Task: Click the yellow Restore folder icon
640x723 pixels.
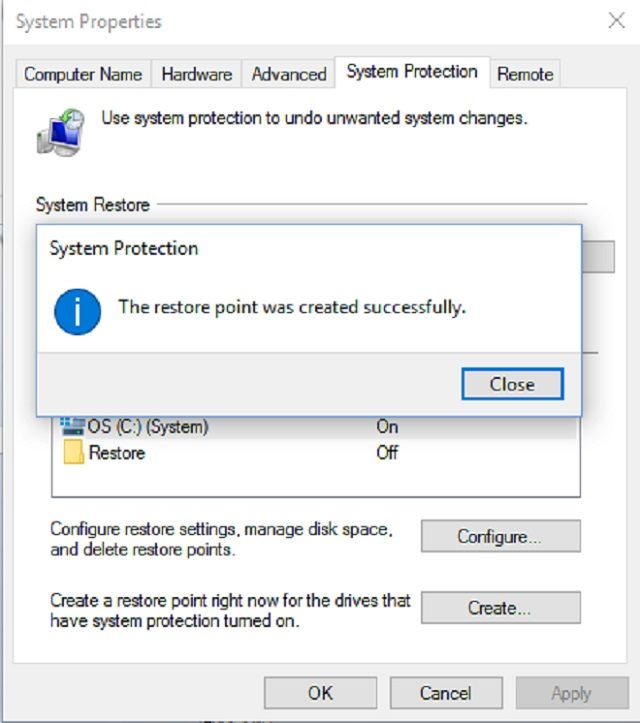Action: tap(74, 452)
